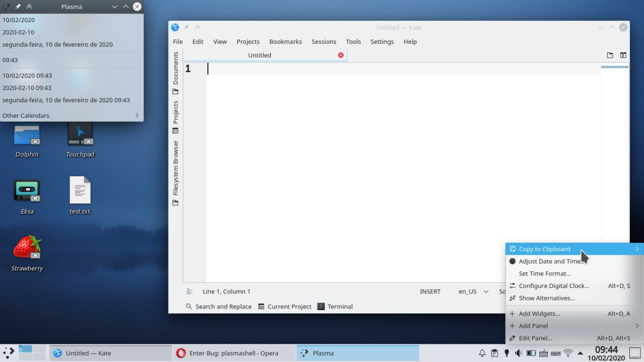Open the Bookmarks menu

(285, 42)
